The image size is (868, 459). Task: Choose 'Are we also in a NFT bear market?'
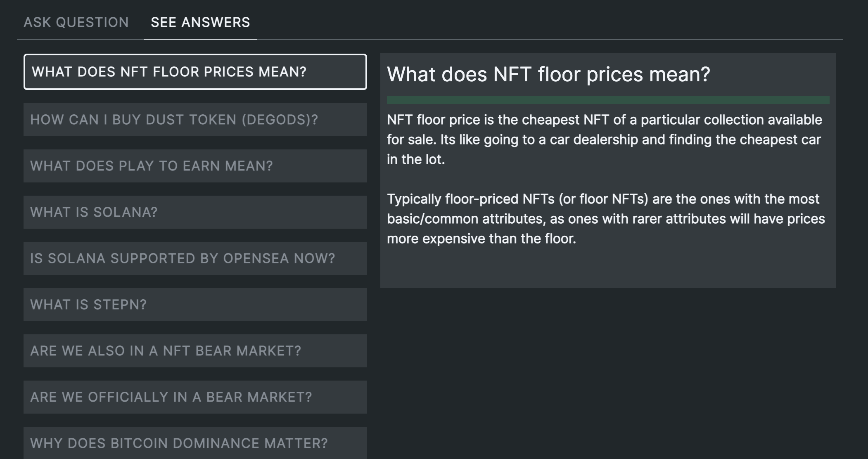195,351
